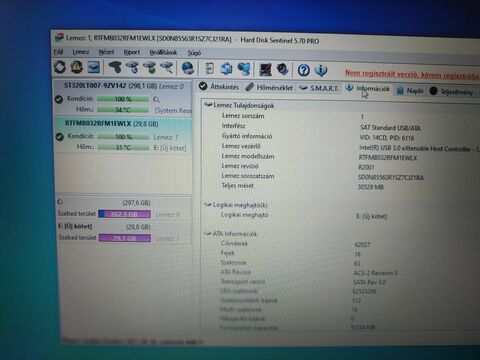The height and width of the screenshot is (360, 480).
Task: Click the ST320LT007 Kondíció 100 % bar
Action: point(123,99)
